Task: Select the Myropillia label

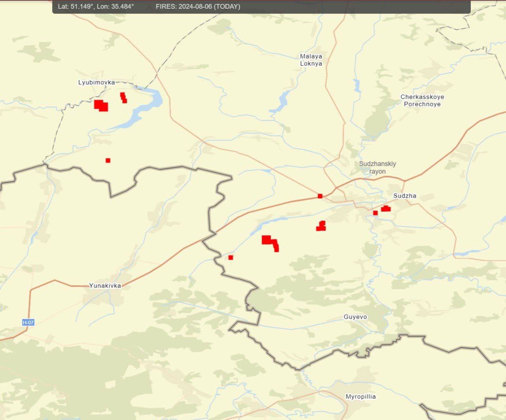Action: coord(361,396)
